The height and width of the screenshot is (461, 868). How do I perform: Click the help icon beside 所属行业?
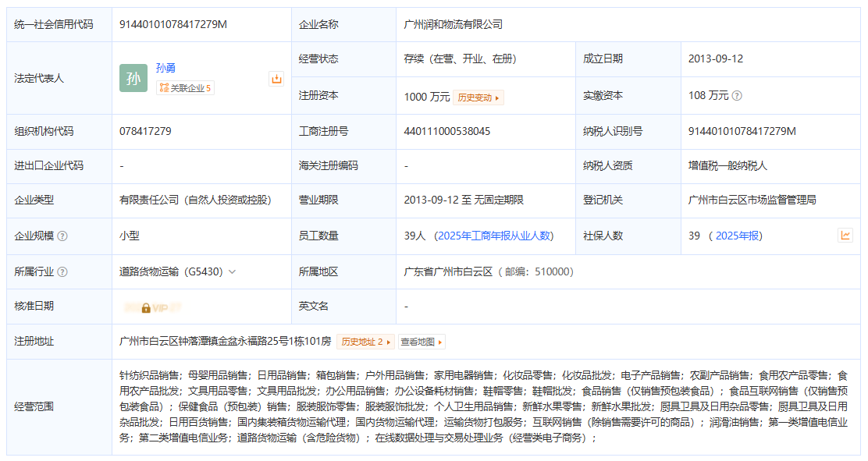coord(62,271)
